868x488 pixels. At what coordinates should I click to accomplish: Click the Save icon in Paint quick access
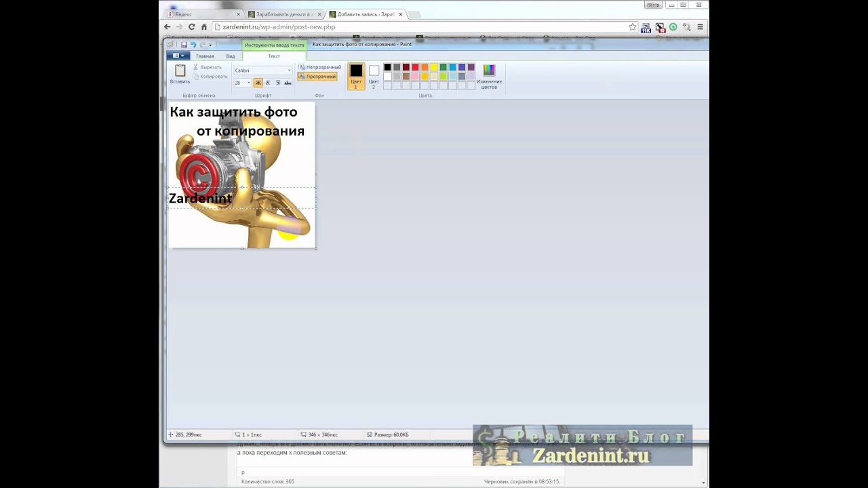pos(184,45)
